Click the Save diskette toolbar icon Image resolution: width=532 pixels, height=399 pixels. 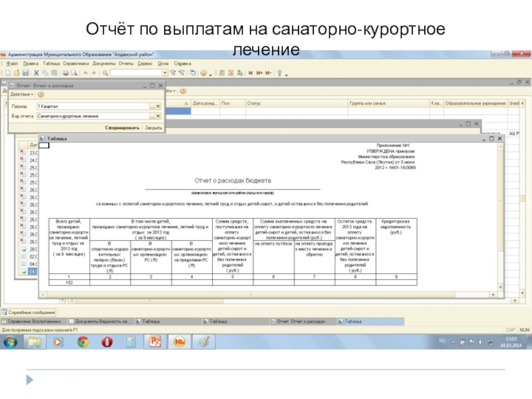point(25,73)
